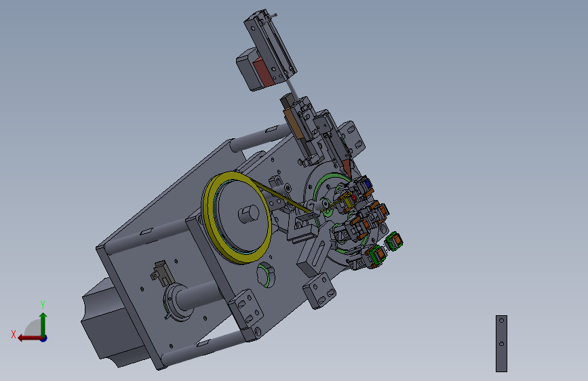Select the round green-rimmed knob below the pulley
Image resolution: width=588 pixels, height=381 pixels.
point(266,275)
